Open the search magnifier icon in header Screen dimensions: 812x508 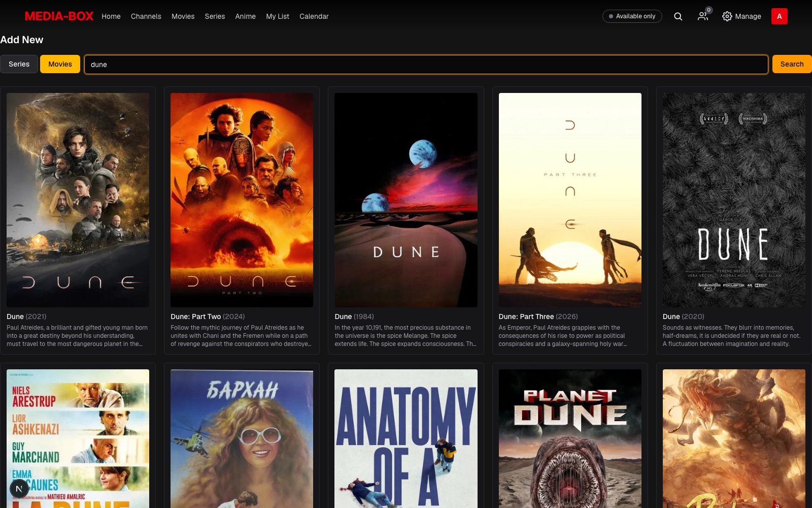point(678,16)
